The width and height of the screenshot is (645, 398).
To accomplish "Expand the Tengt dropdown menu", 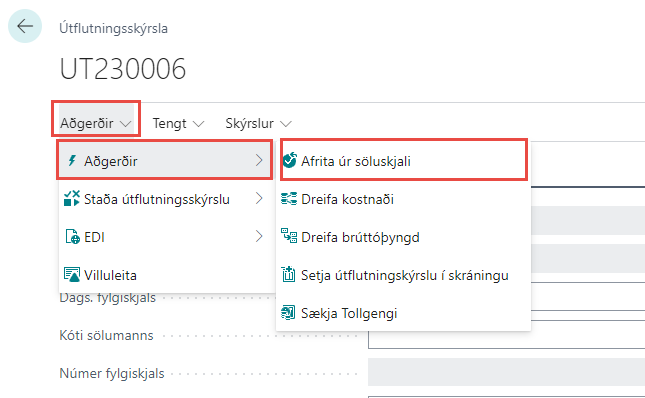I will pos(178,123).
